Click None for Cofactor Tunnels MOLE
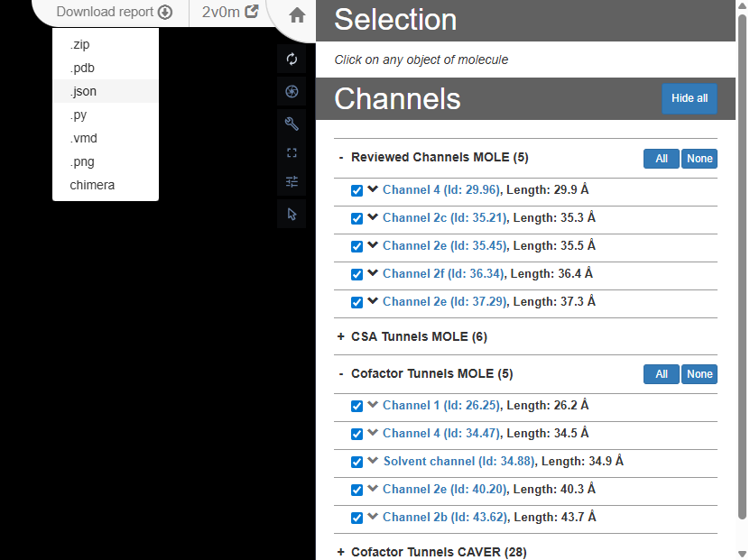 (x=699, y=374)
